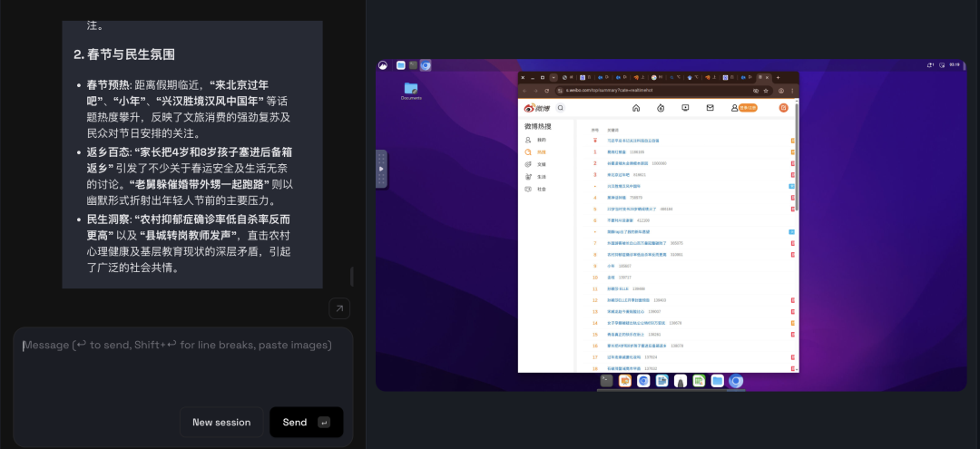Screen dimensions: 980x449
Task: Click the orange login/register button on Weibo
Action: 748,107
